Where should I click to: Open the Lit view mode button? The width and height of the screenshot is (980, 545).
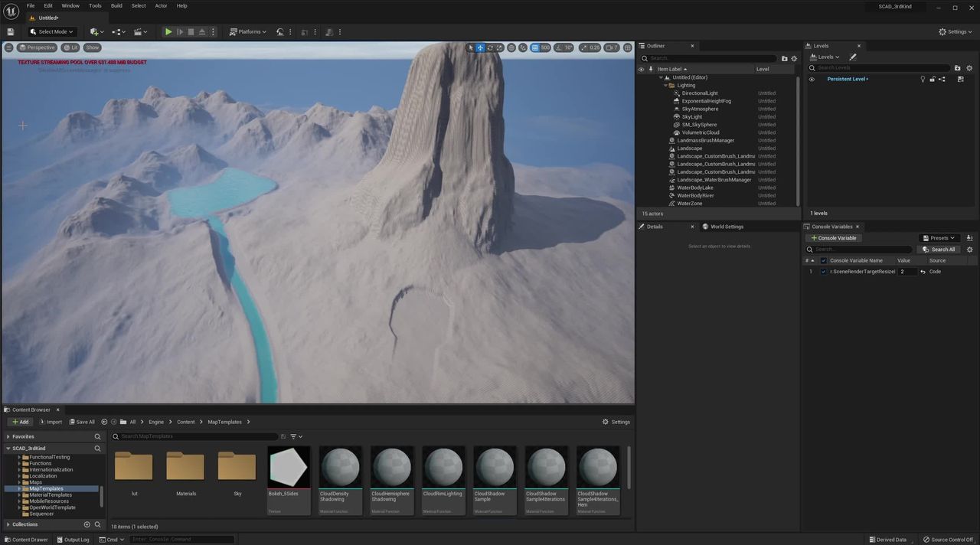70,47
